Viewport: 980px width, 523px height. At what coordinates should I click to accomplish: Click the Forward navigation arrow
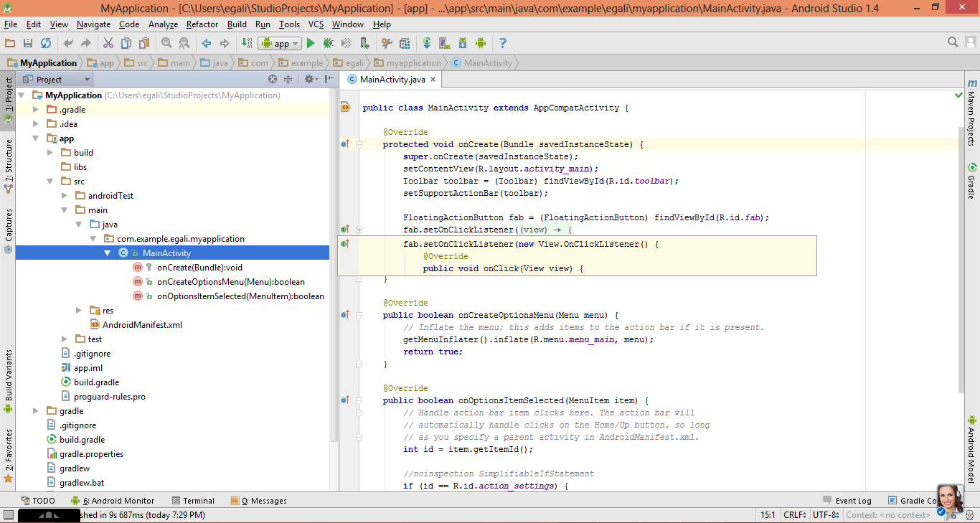pyautogui.click(x=225, y=44)
